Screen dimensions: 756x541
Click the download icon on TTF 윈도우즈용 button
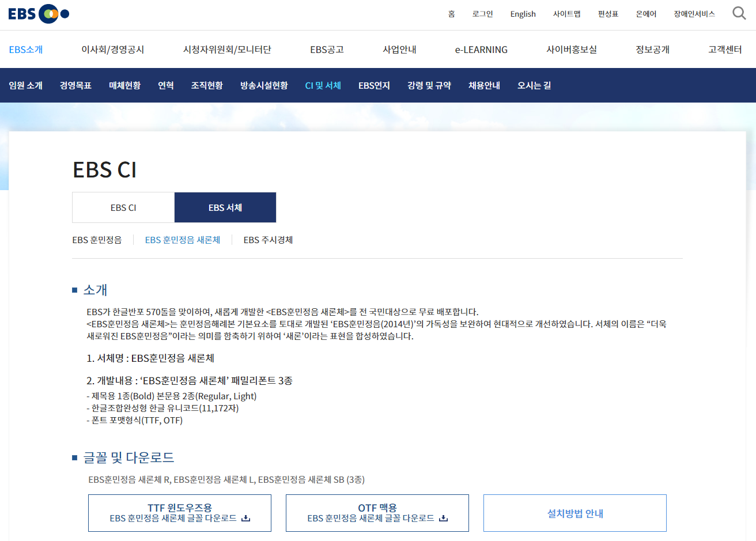tap(247, 519)
